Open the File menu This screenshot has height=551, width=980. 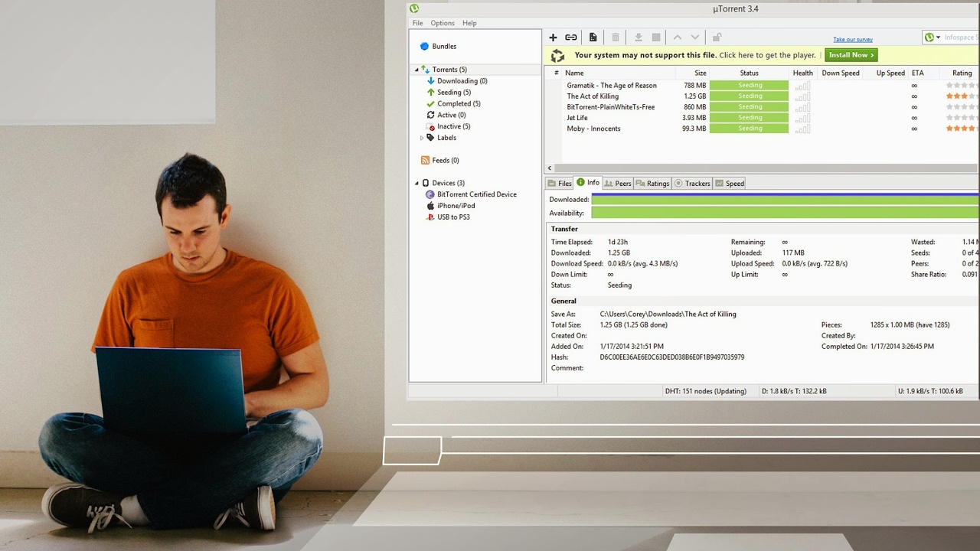[x=418, y=23]
